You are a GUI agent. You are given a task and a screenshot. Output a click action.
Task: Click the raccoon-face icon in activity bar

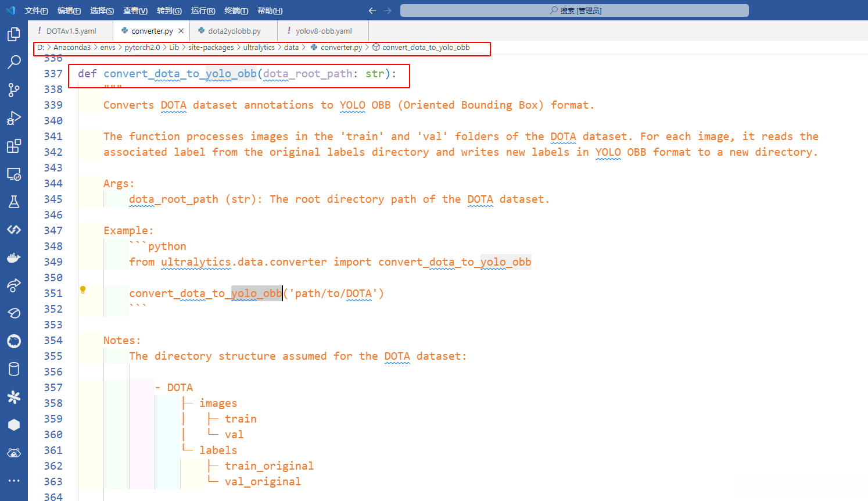(14, 453)
